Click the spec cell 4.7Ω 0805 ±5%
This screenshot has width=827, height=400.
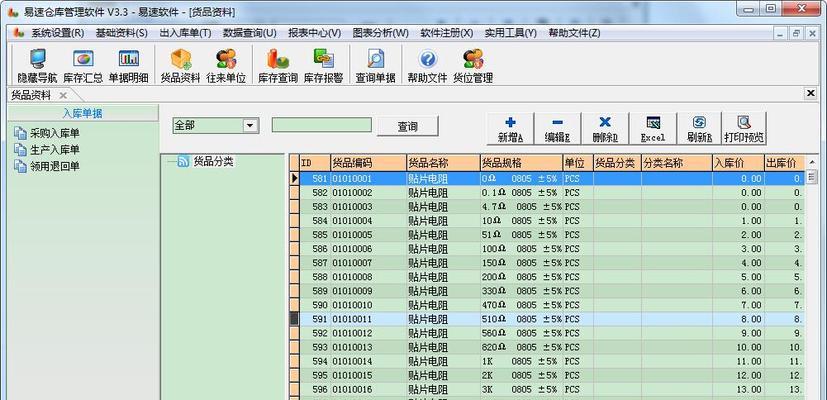[x=521, y=207]
